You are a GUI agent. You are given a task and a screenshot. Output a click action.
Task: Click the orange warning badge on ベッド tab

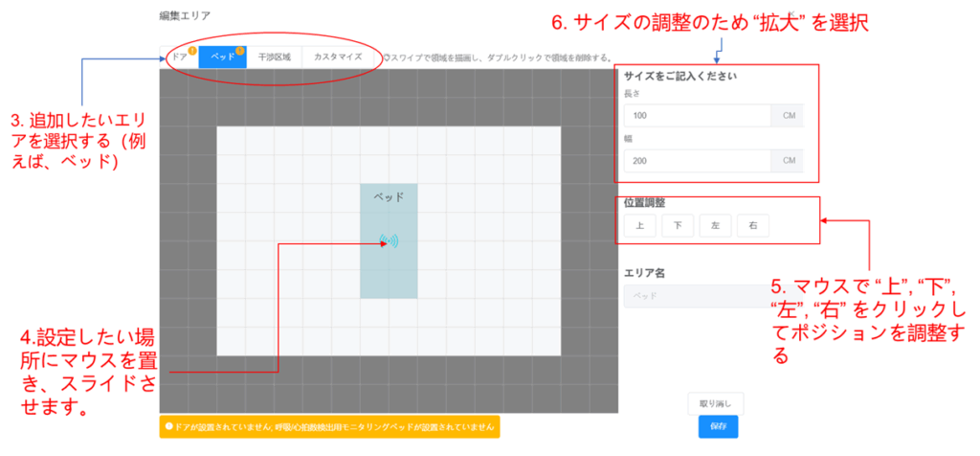(x=240, y=51)
